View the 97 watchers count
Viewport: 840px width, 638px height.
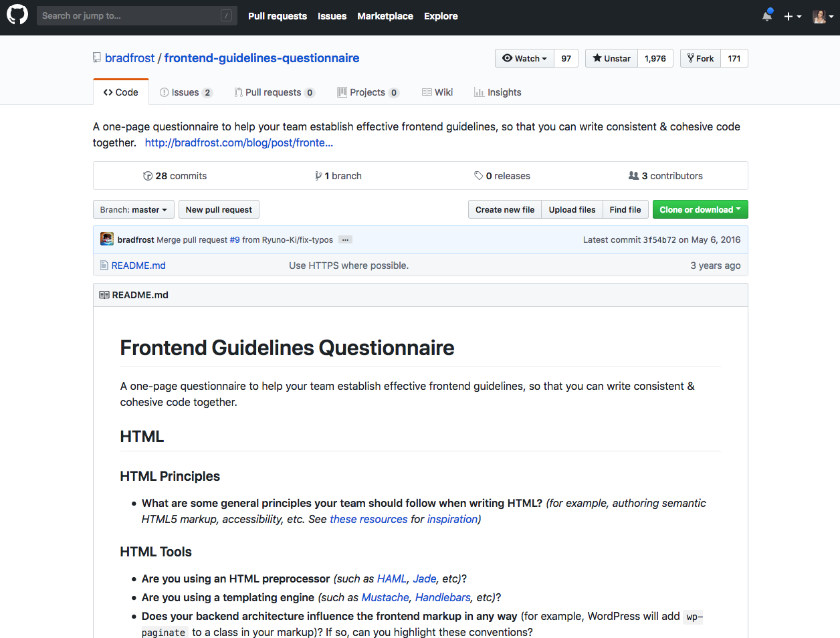[x=566, y=58]
